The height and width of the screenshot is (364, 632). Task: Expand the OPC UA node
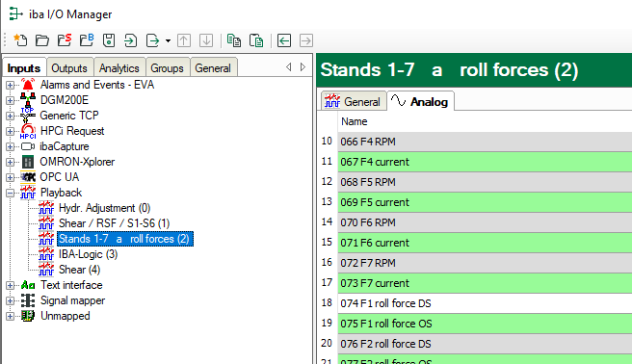[10, 177]
